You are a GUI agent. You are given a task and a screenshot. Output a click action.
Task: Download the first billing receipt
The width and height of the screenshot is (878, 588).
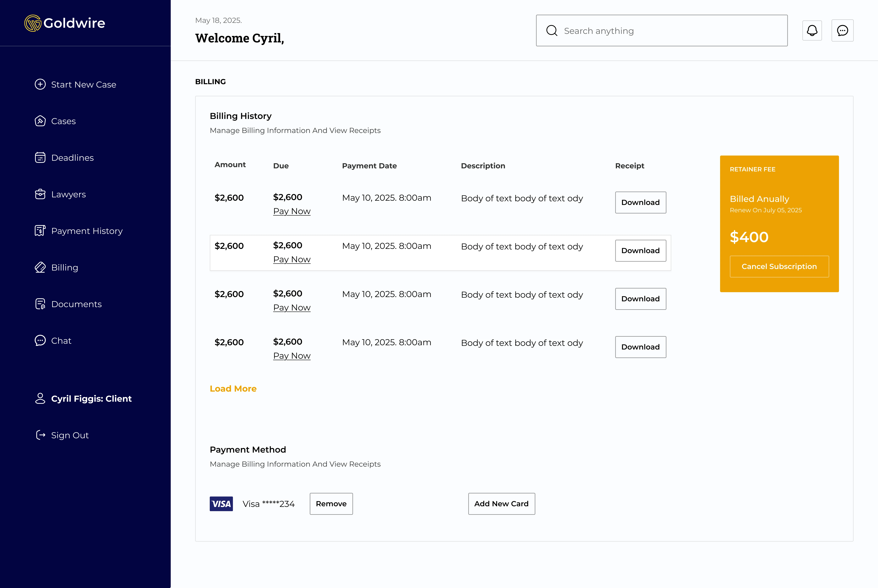[x=640, y=203]
